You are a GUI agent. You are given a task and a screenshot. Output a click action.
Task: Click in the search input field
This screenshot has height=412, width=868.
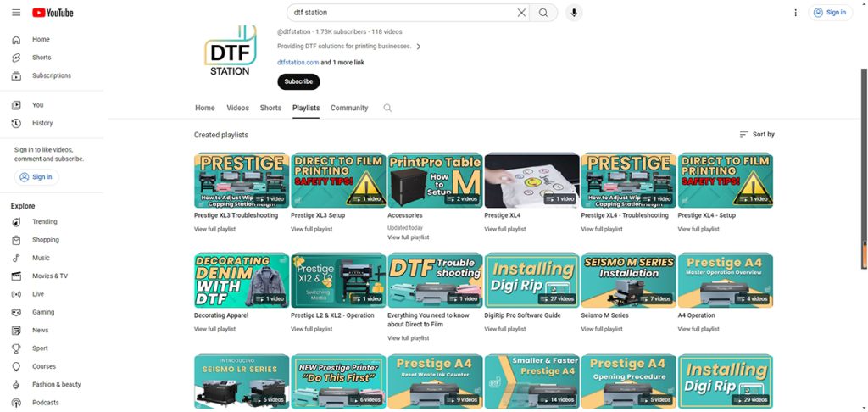[404, 13]
